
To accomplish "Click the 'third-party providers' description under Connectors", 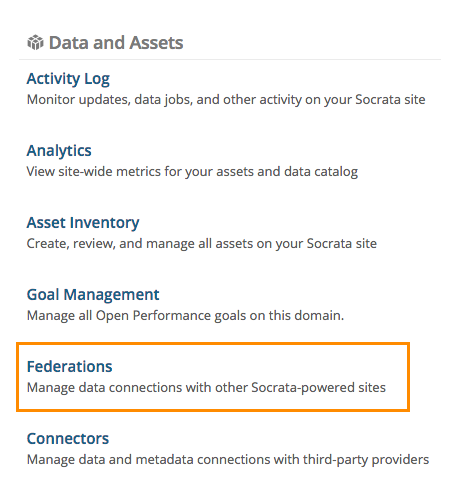I will [228, 460].
